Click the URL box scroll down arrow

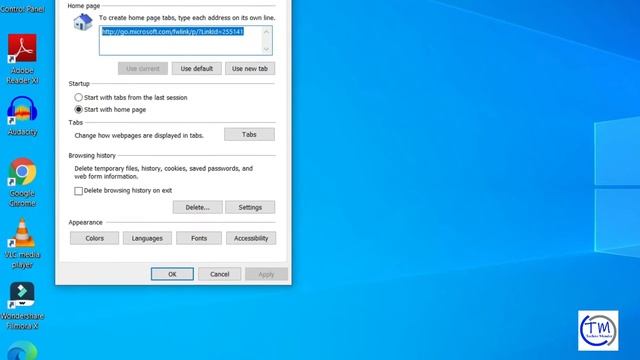pos(267,49)
